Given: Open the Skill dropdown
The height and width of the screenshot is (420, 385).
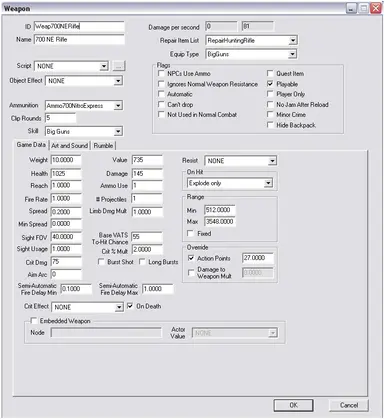Looking at the screenshot, I should [84, 132].
